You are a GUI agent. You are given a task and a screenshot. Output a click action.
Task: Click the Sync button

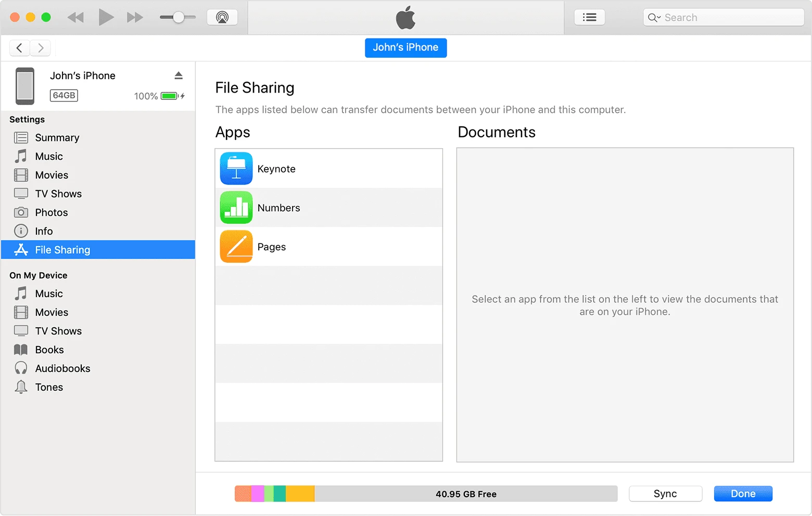pyautogui.click(x=665, y=494)
